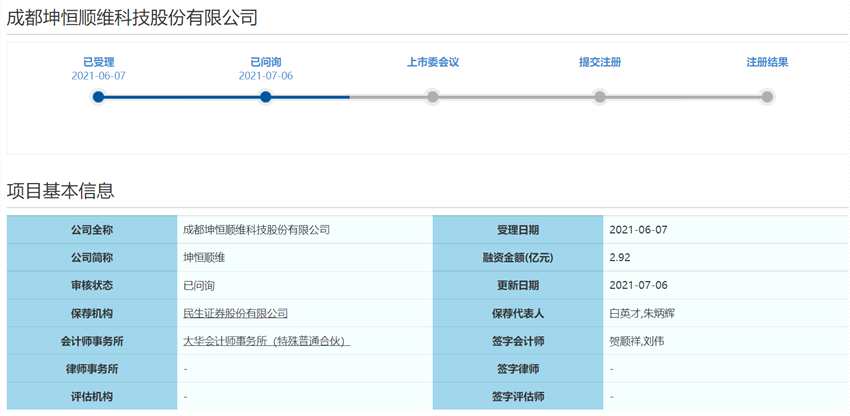The height and width of the screenshot is (416, 850).
Task: Click the 签字律师 header cell
Action: pos(518,369)
